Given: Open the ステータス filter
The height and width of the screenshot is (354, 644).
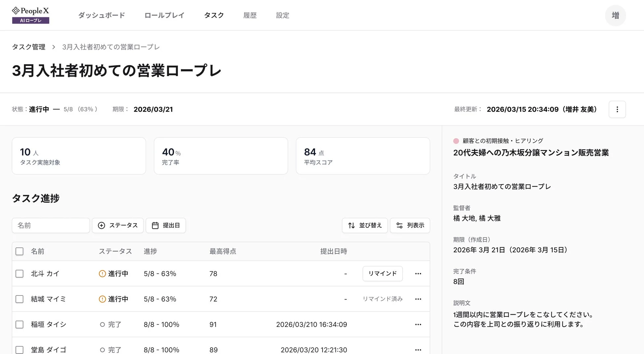Looking at the screenshot, I should pyautogui.click(x=118, y=226).
